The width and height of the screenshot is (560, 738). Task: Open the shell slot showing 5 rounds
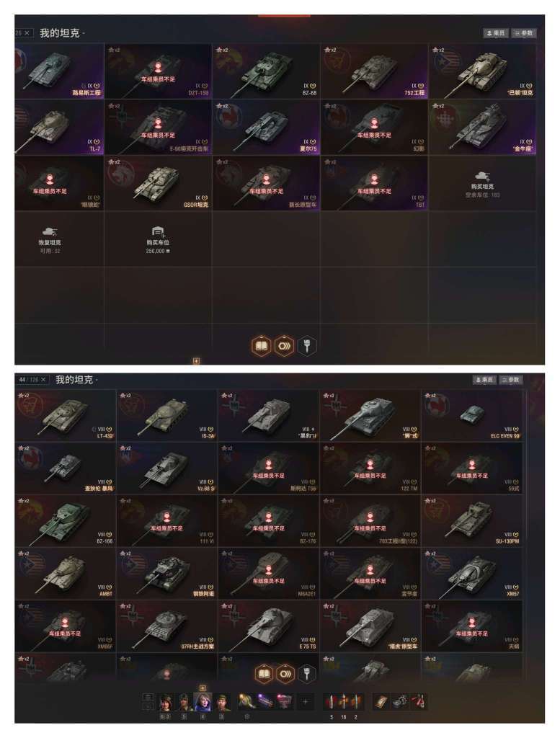[332, 702]
